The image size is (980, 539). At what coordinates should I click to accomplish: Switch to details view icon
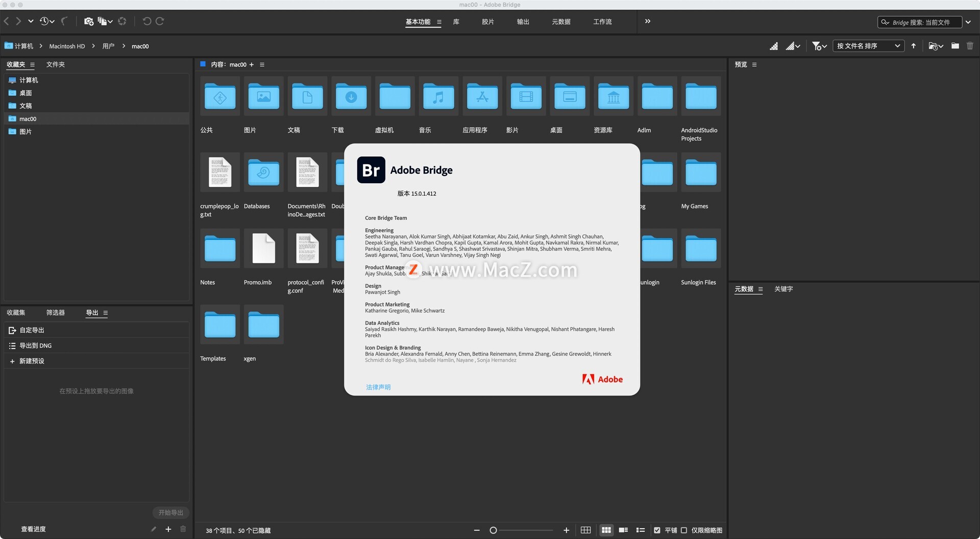(x=623, y=530)
